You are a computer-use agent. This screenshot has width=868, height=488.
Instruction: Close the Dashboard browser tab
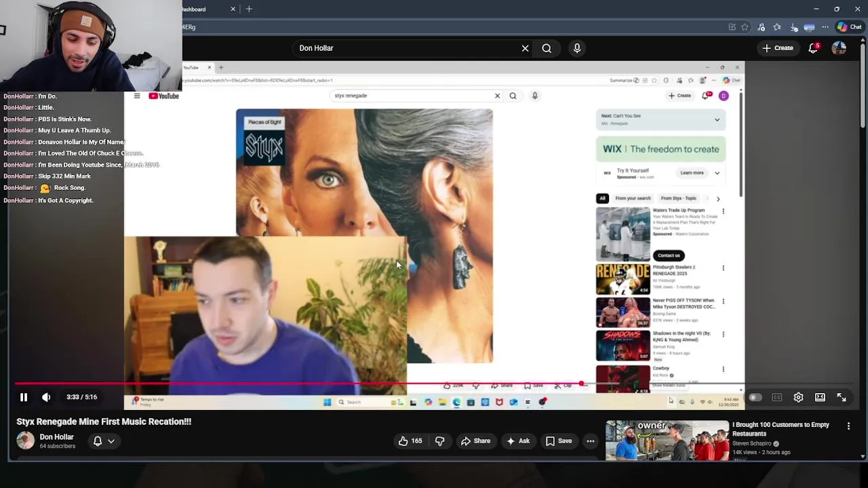click(233, 9)
